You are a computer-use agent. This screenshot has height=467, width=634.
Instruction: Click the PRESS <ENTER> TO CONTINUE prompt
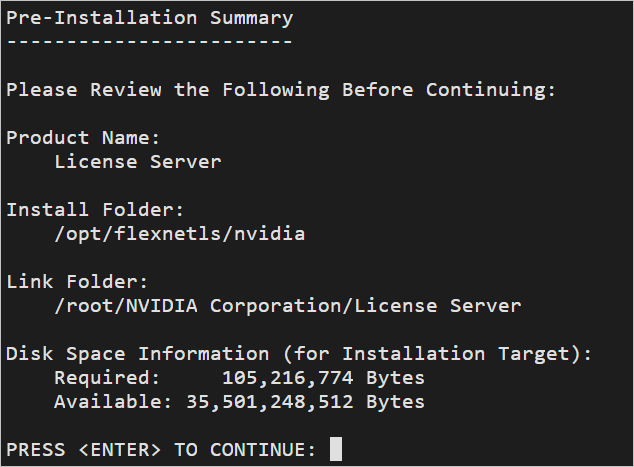(161, 450)
